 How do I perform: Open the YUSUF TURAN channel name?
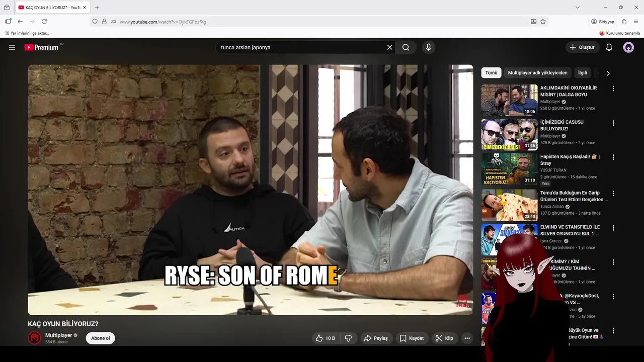[553, 170]
